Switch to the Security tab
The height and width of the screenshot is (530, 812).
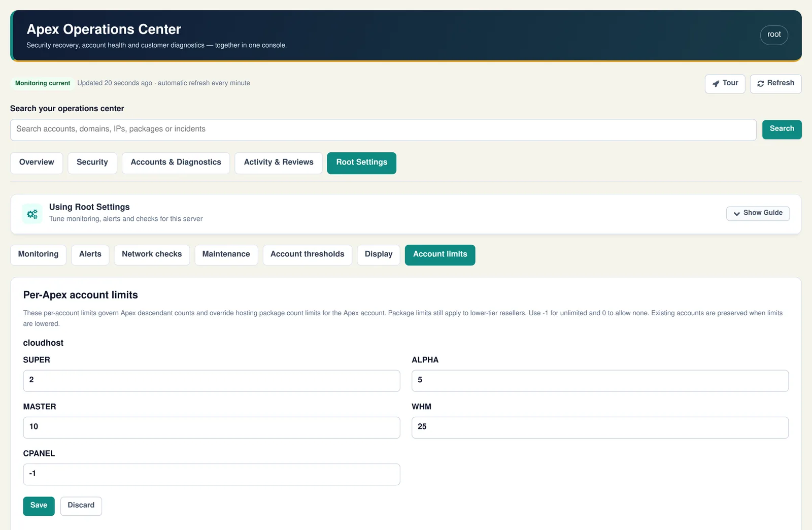pyautogui.click(x=92, y=163)
